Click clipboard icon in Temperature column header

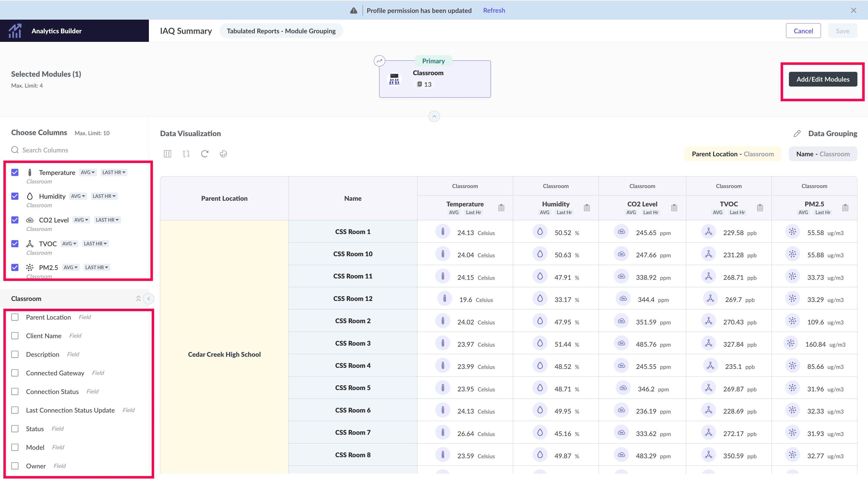click(501, 207)
